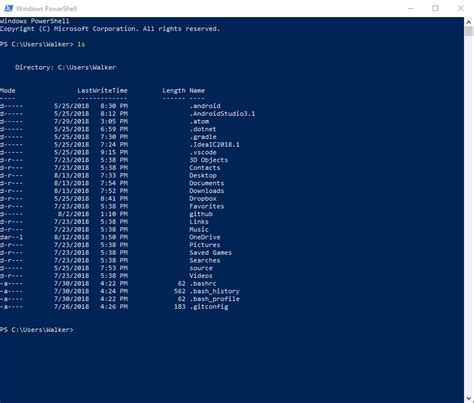474x403 pixels.
Task: Click the 'Downloads' folder name
Action: pyautogui.click(x=207, y=191)
